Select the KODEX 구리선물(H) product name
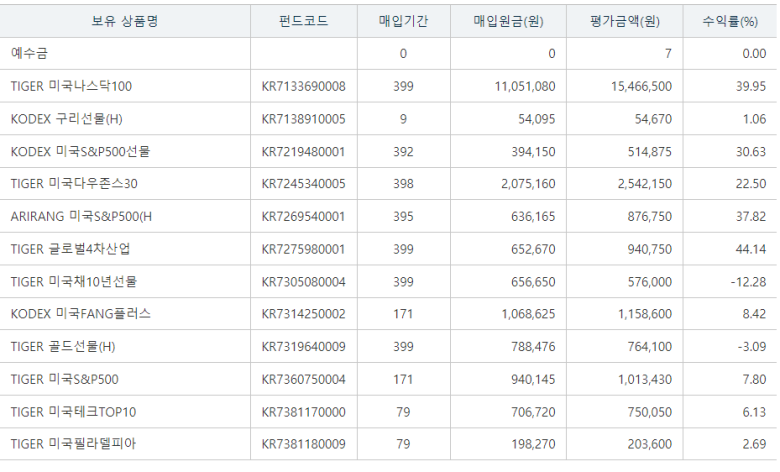 67,119
